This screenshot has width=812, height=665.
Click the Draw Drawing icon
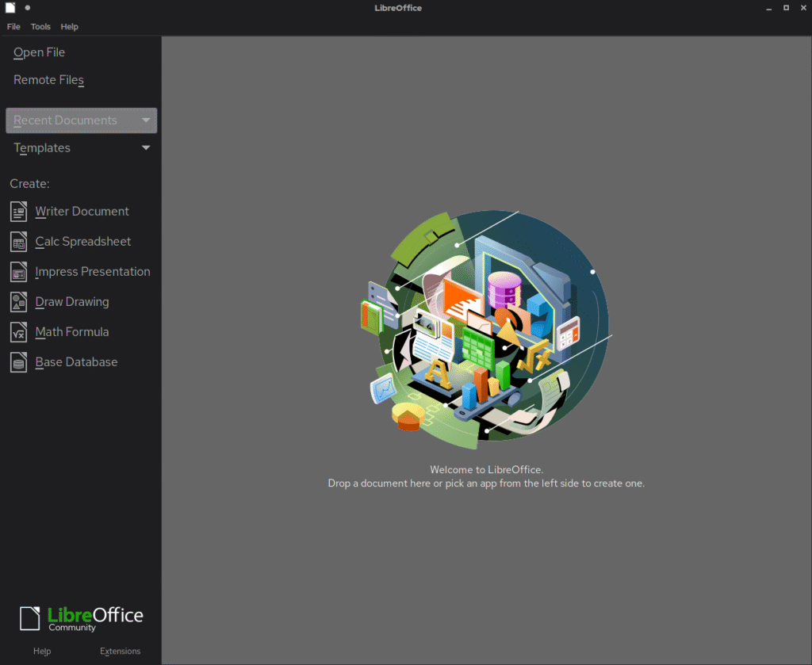point(19,302)
